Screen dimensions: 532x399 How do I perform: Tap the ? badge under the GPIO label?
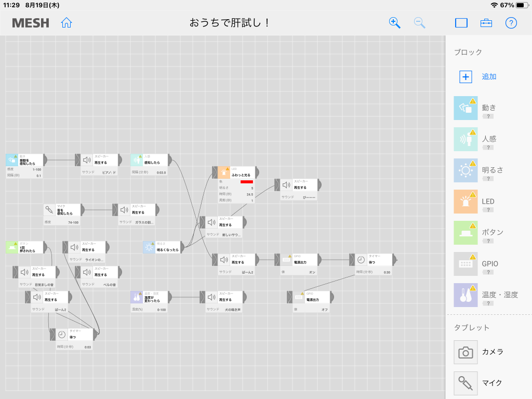pyautogui.click(x=488, y=272)
